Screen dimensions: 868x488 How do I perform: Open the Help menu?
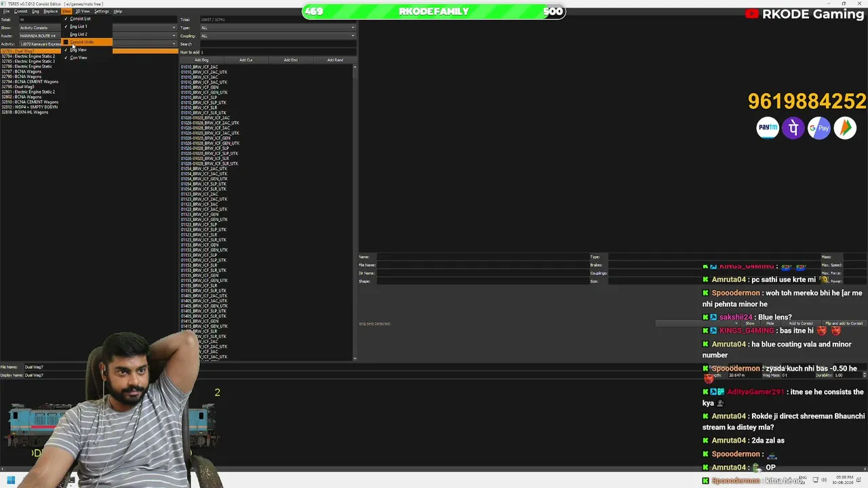tap(118, 12)
